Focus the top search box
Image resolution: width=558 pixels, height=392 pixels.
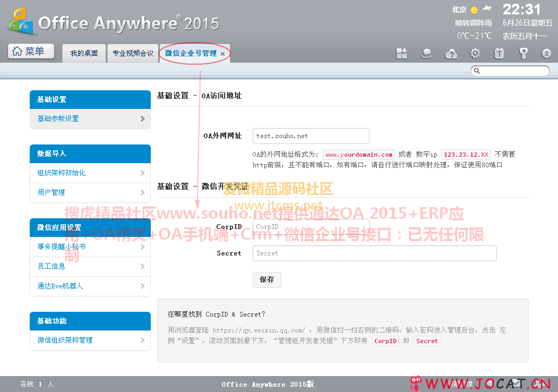(x=510, y=71)
